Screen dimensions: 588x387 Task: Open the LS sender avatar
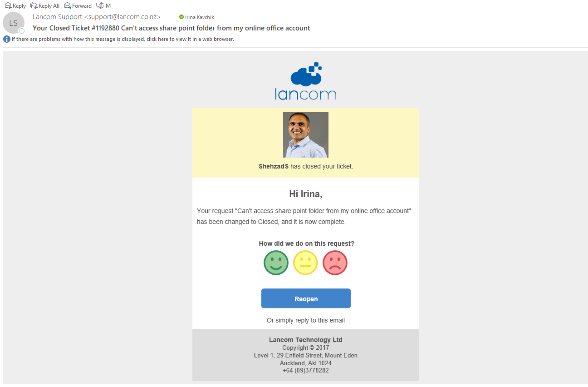click(14, 23)
